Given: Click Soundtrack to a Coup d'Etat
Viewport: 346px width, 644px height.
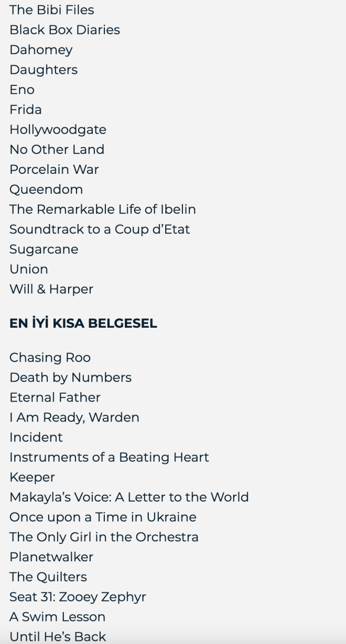Looking at the screenshot, I should pos(100,229).
